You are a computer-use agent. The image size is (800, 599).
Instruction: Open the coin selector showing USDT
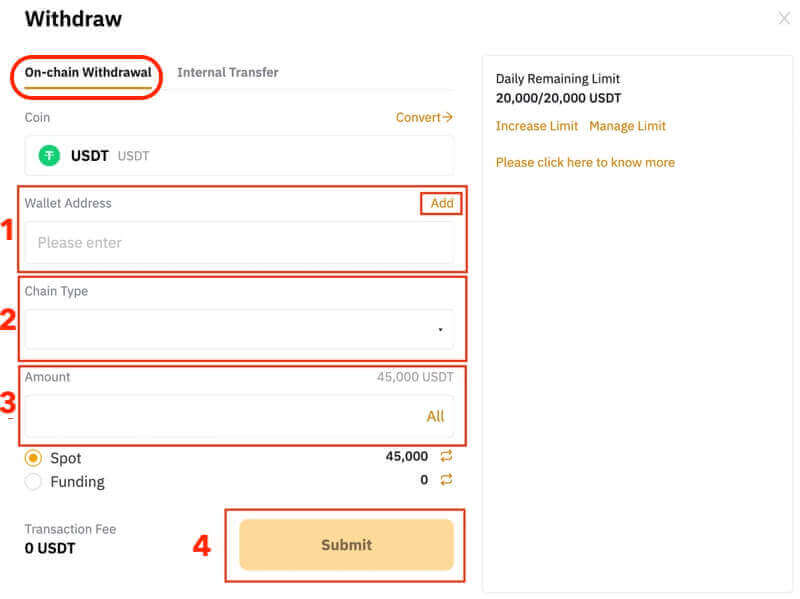238,155
